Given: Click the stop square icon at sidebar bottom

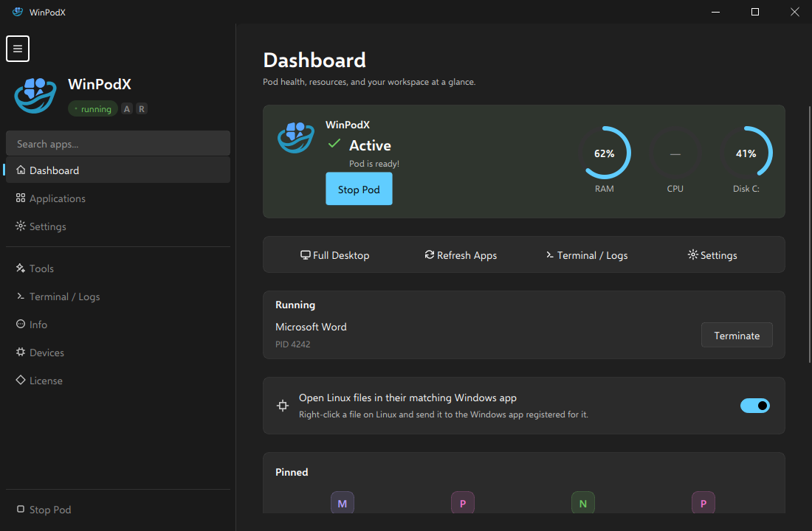Looking at the screenshot, I should 21,509.
